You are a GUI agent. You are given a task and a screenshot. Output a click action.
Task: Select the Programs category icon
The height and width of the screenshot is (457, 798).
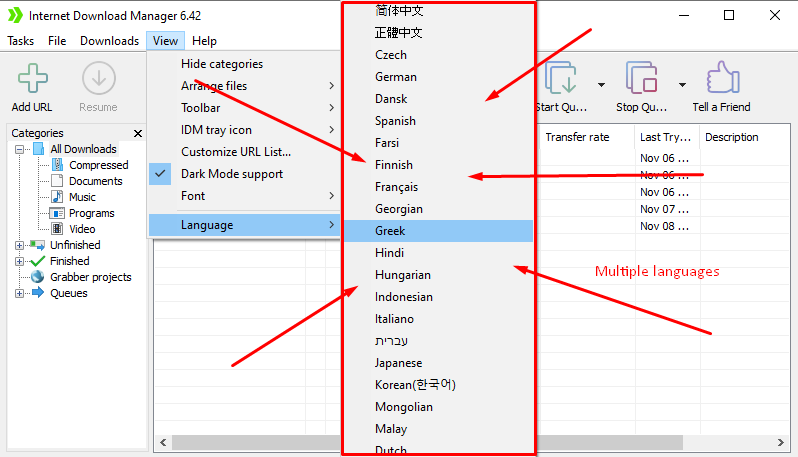coord(58,213)
